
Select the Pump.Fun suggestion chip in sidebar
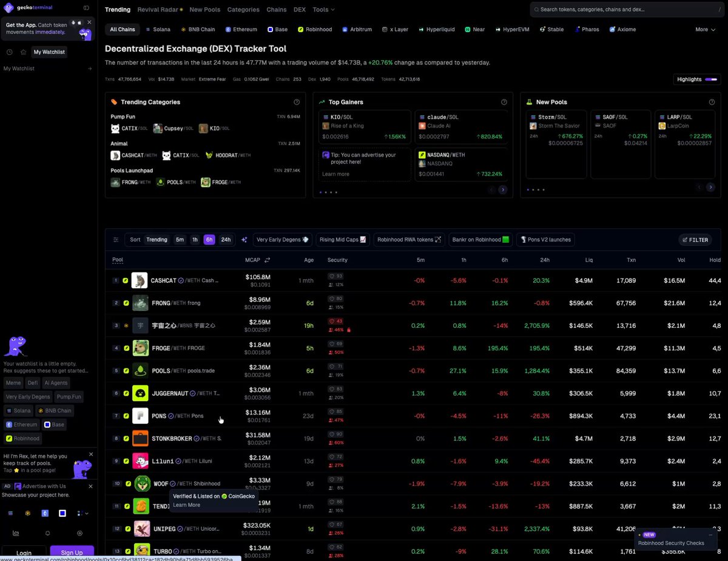tap(69, 397)
